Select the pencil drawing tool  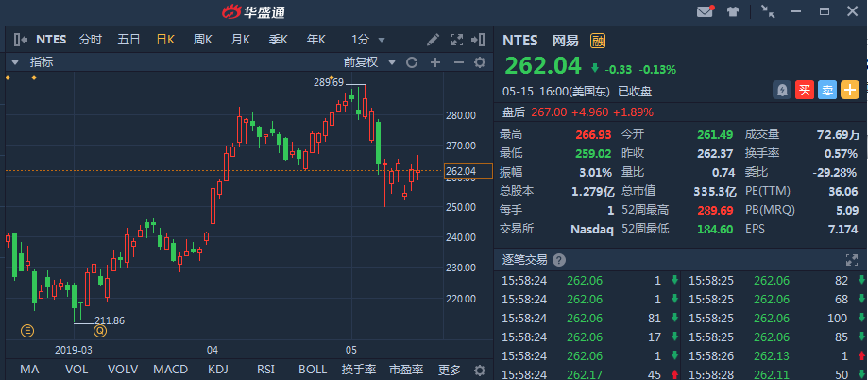(434, 40)
